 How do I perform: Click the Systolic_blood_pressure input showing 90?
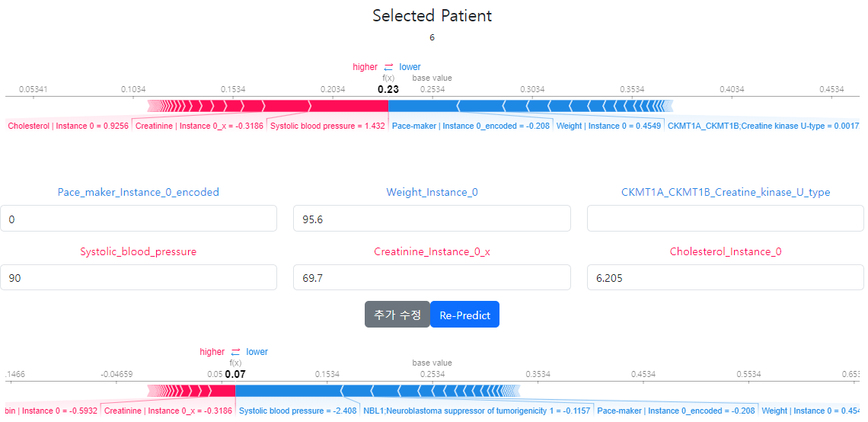pyautogui.click(x=139, y=278)
